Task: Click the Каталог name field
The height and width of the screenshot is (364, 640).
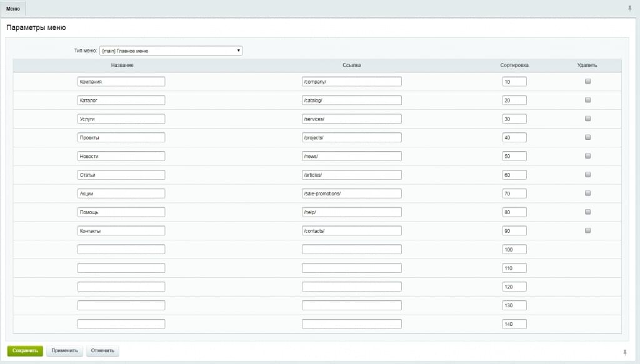Action: 121,101
